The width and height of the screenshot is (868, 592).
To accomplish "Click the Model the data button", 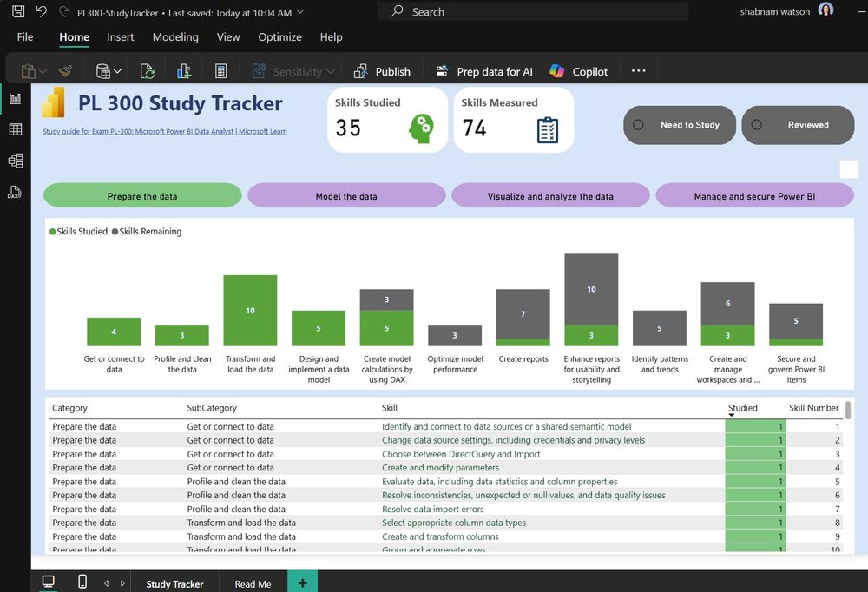I will pyautogui.click(x=346, y=196).
